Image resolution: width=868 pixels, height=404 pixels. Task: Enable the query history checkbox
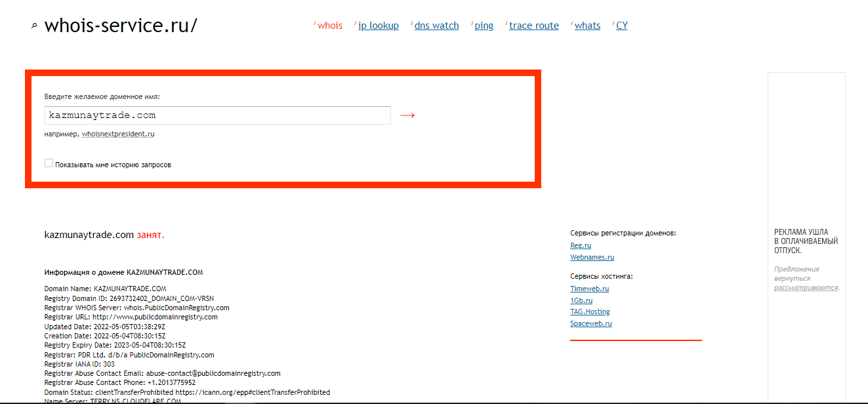pos(49,163)
